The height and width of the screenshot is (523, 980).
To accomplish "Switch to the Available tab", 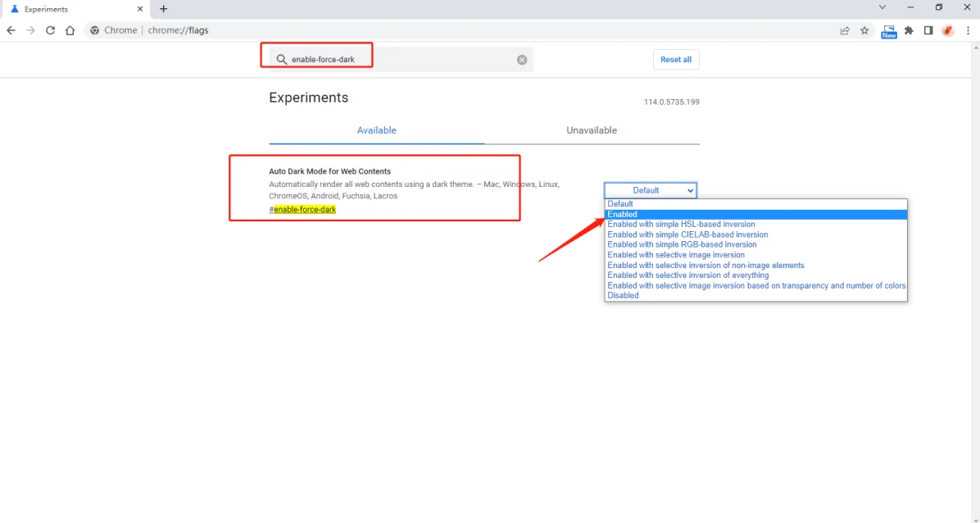I will tap(376, 130).
